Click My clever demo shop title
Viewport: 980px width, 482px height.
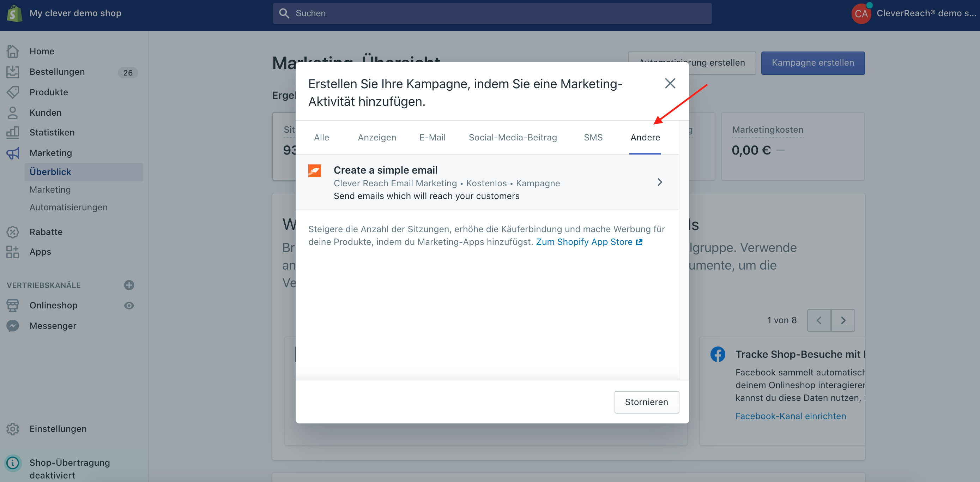pyautogui.click(x=75, y=13)
